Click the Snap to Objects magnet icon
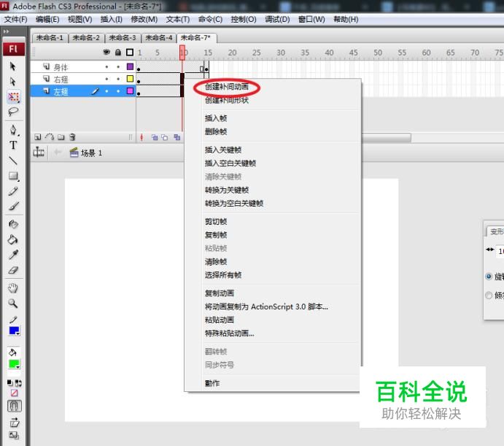Screen dimensions: 504x446 tap(14, 406)
